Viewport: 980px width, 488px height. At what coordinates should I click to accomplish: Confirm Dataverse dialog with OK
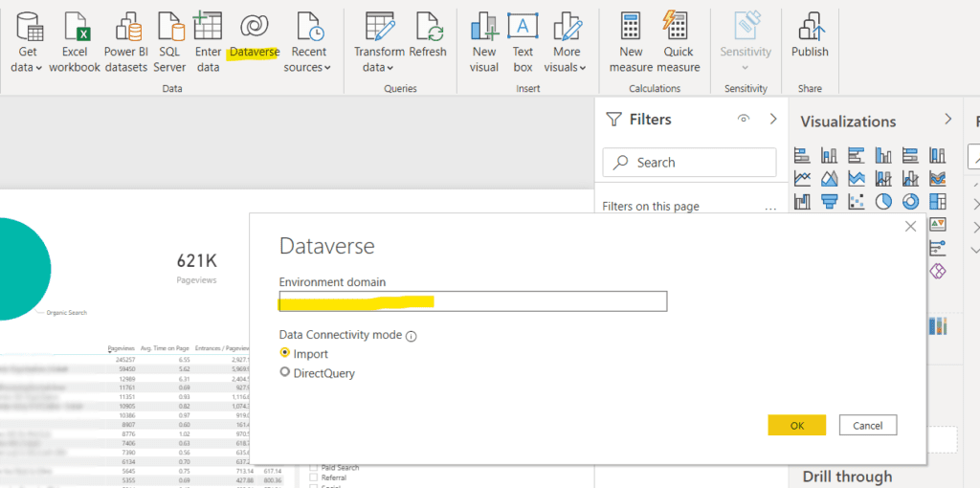tap(797, 425)
